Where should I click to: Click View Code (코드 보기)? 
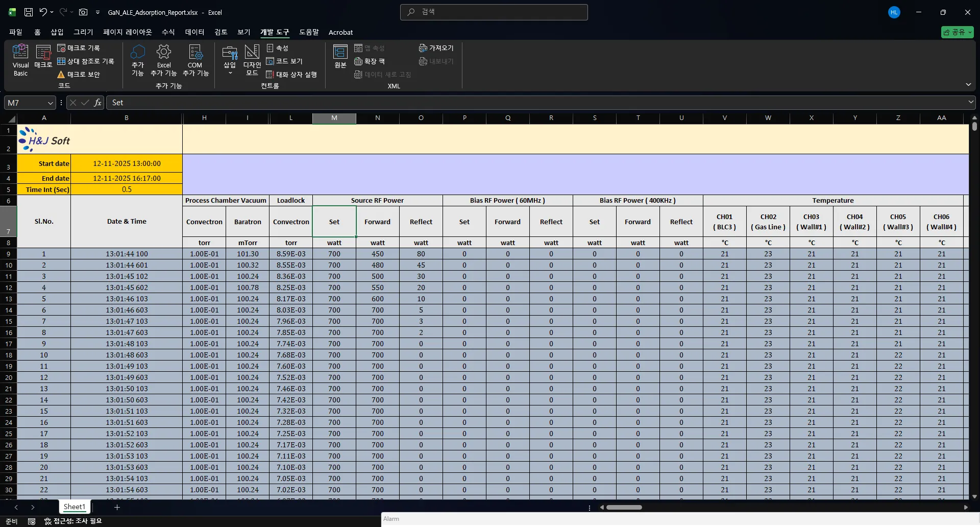(x=285, y=61)
